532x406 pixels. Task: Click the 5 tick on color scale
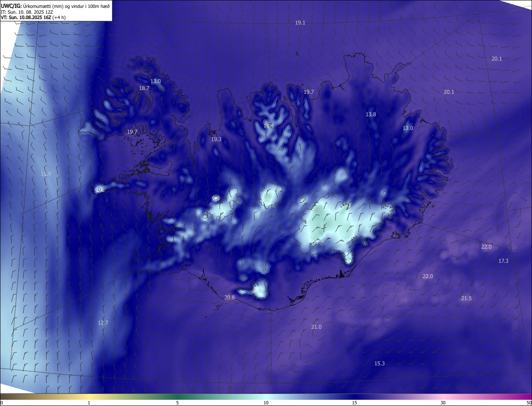tap(177, 403)
